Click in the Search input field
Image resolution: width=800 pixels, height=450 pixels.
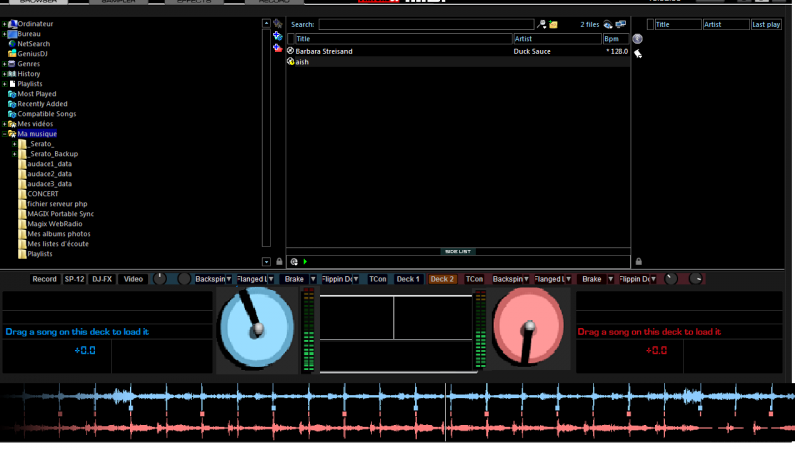(x=425, y=24)
